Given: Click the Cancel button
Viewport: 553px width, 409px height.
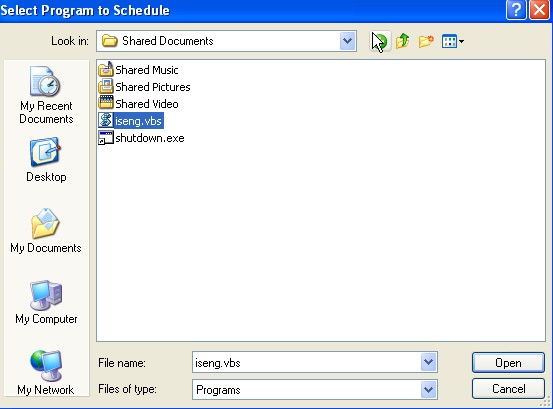Looking at the screenshot, I should click(x=508, y=389).
